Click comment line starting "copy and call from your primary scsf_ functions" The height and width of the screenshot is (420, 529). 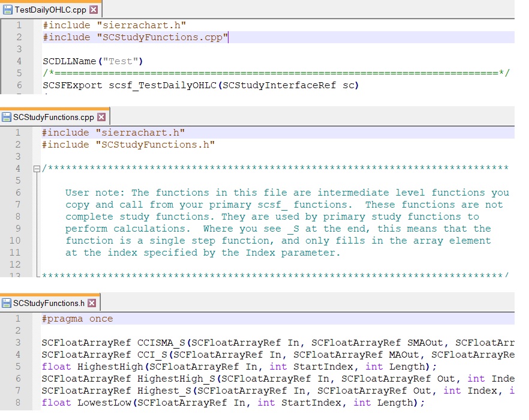click(284, 205)
